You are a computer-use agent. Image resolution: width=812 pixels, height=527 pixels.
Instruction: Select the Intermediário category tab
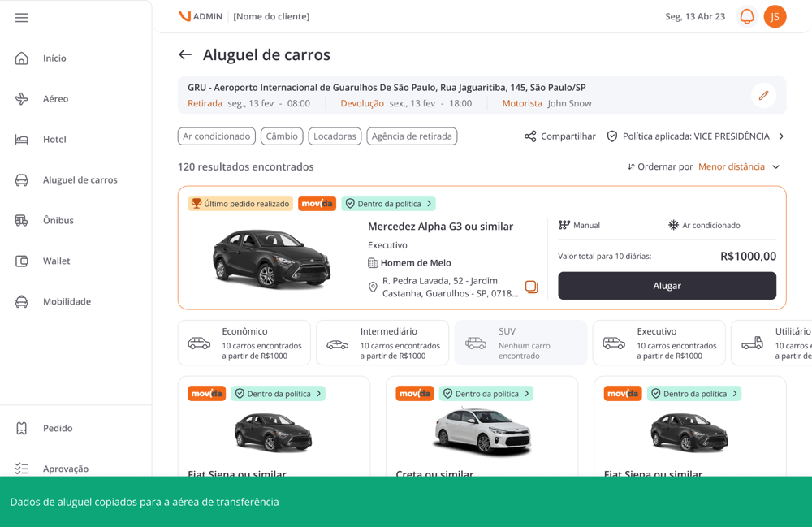[382, 343]
